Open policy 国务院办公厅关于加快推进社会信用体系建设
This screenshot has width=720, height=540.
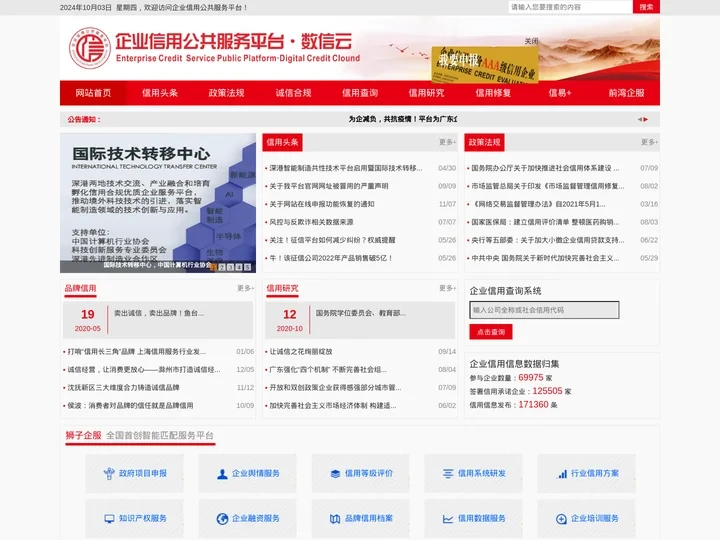tap(545, 168)
